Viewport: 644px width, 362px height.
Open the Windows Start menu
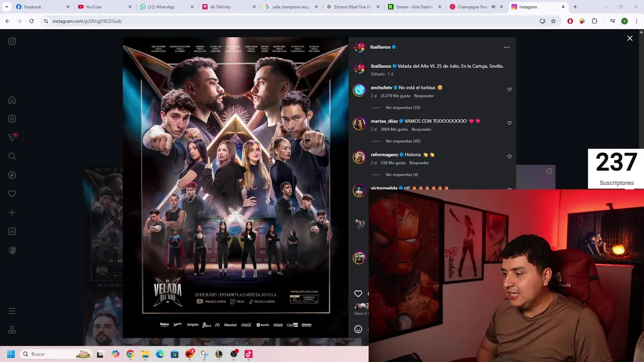tap(11, 354)
